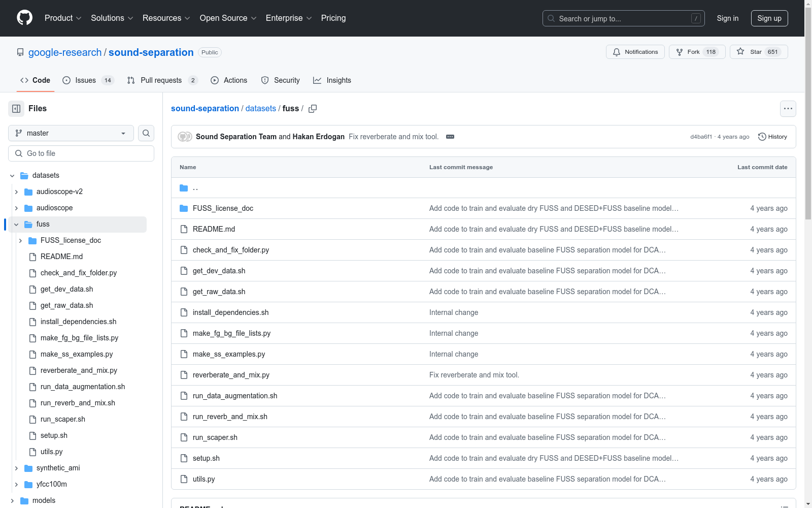The image size is (812, 508).
Task: Click the Sign up button
Action: tap(769, 18)
